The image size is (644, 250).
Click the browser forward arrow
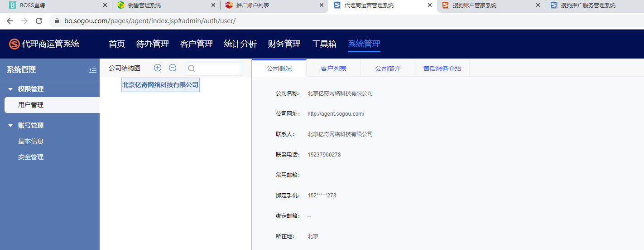(24, 21)
